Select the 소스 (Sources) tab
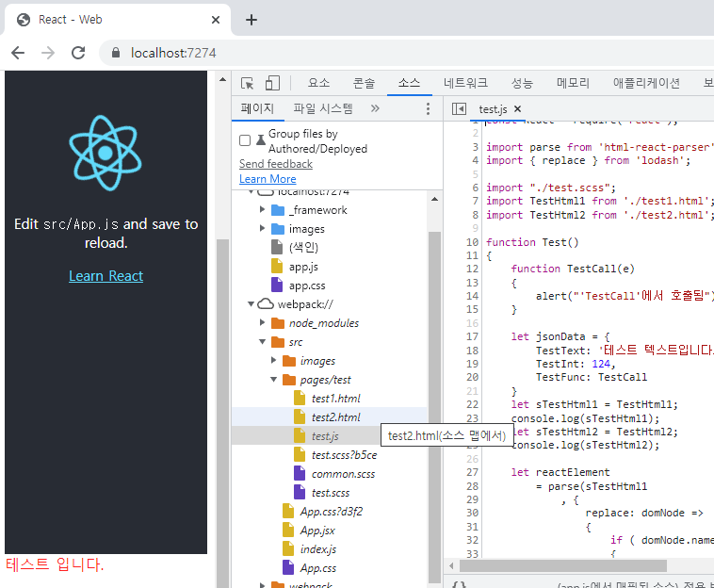This screenshot has height=588, width=714. 409,83
